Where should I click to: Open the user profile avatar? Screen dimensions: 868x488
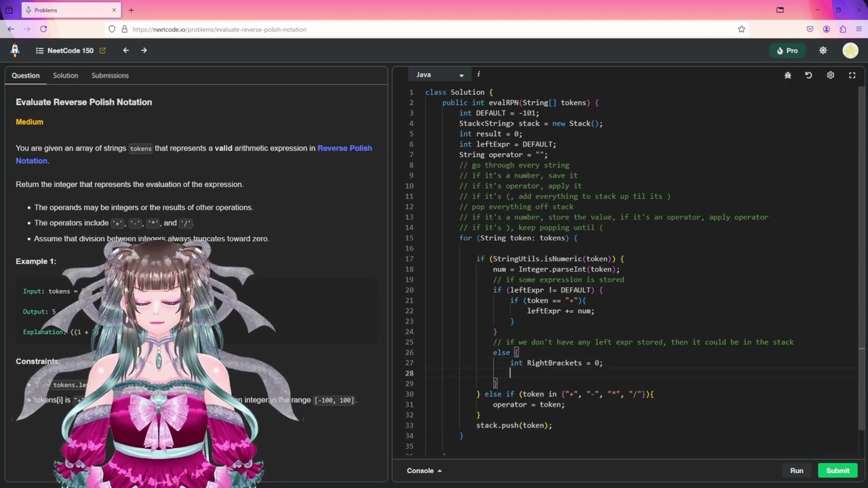point(850,51)
